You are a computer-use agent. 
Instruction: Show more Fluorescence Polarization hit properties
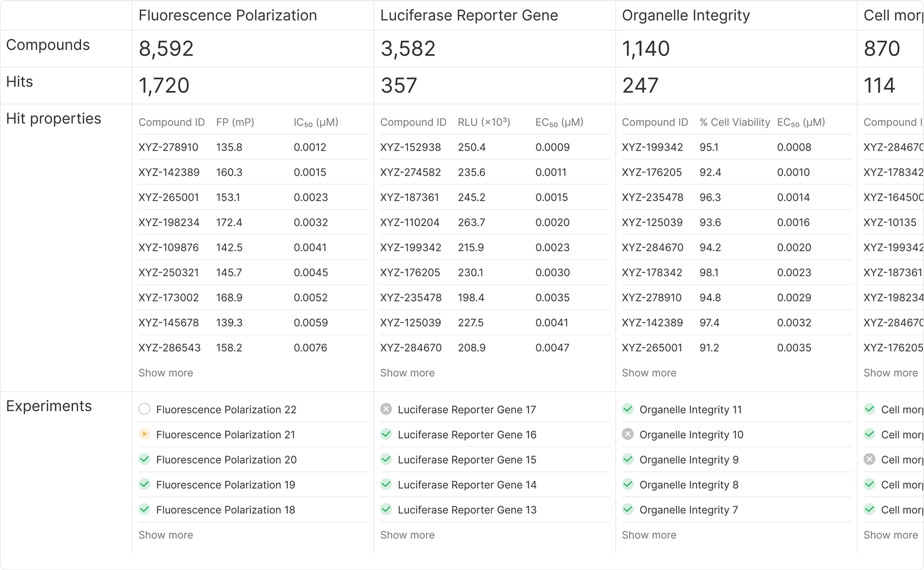(166, 373)
